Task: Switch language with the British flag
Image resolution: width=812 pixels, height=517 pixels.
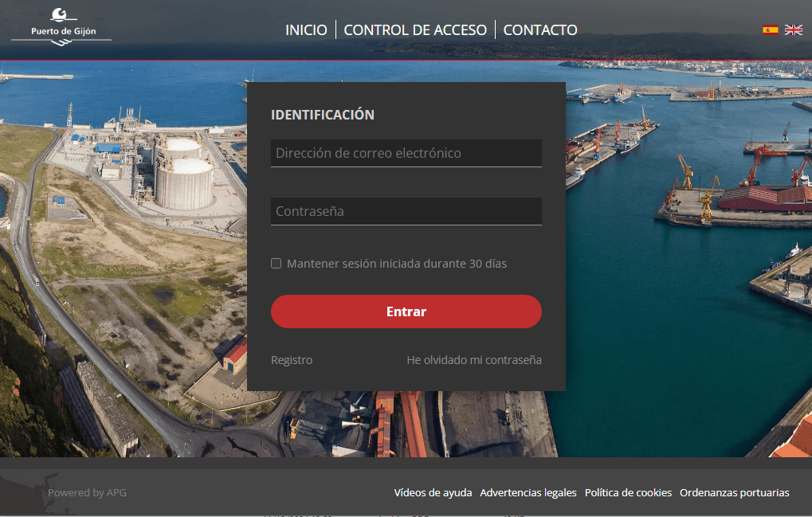Action: [793, 30]
